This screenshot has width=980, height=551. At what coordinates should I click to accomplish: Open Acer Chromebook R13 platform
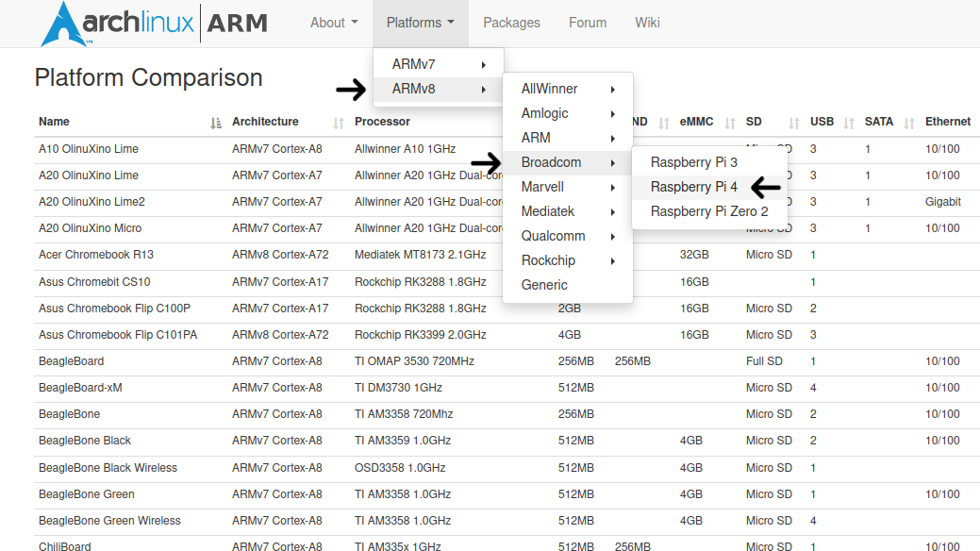(96, 255)
